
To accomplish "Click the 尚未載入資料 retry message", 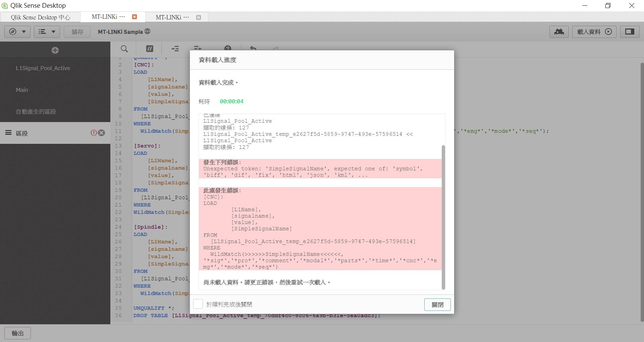I will pos(267,282).
